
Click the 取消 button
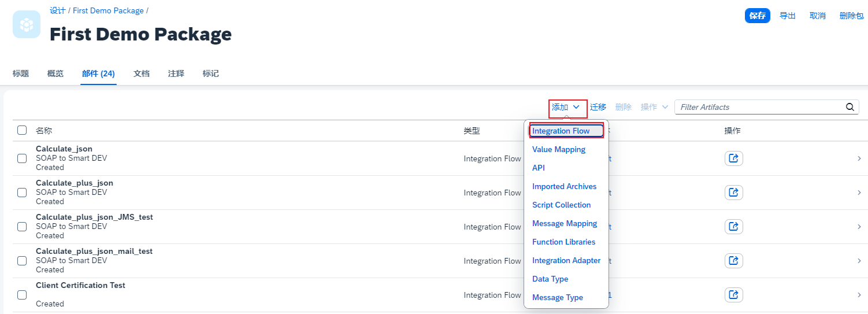(818, 16)
